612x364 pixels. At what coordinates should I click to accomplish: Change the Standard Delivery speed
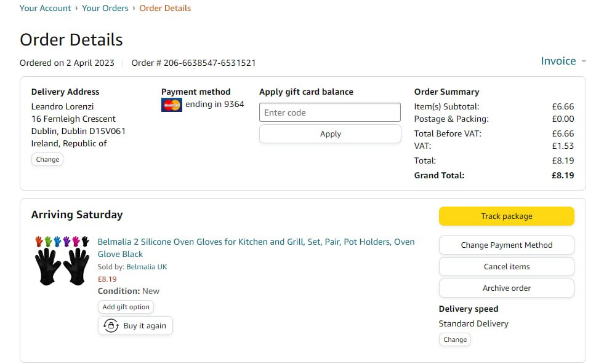[455, 339]
